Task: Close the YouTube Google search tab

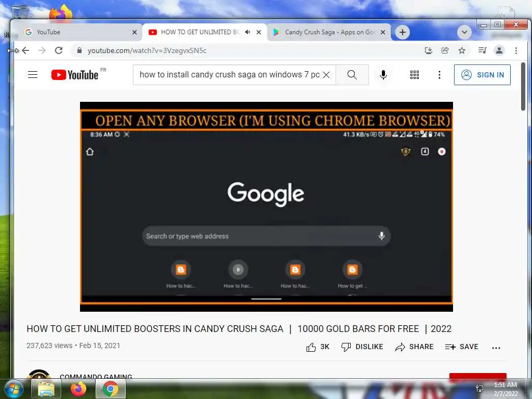Action: tap(135, 32)
